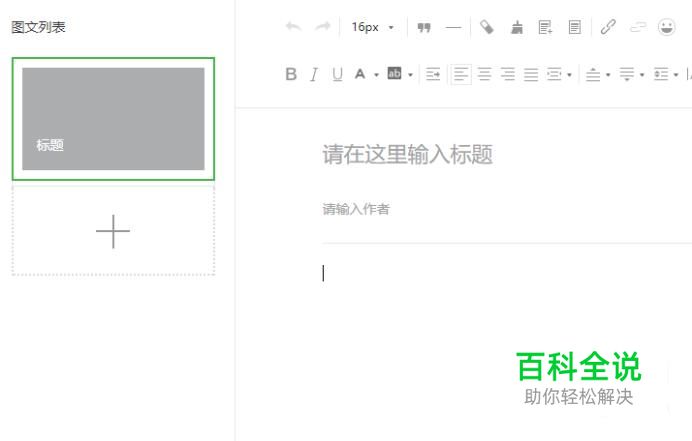Insert a hyperlink with the chain icon
Image resolution: width=692 pixels, height=441 pixels.
point(608,27)
